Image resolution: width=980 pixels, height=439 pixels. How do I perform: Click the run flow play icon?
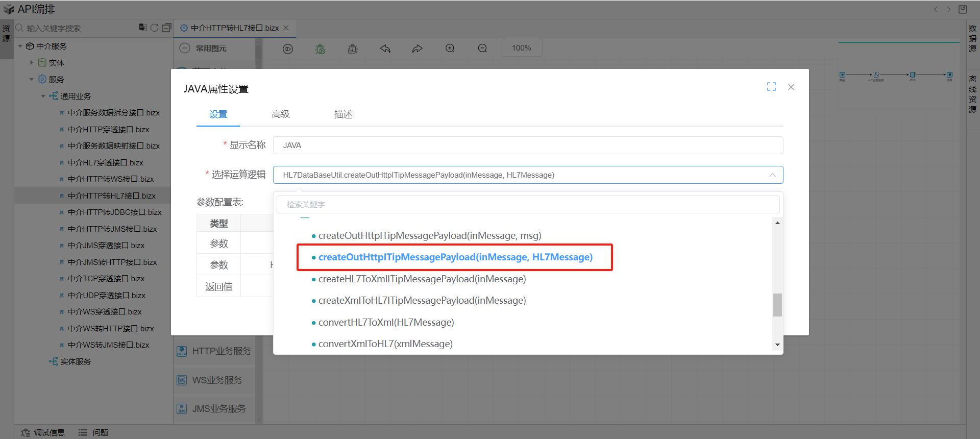(x=288, y=48)
